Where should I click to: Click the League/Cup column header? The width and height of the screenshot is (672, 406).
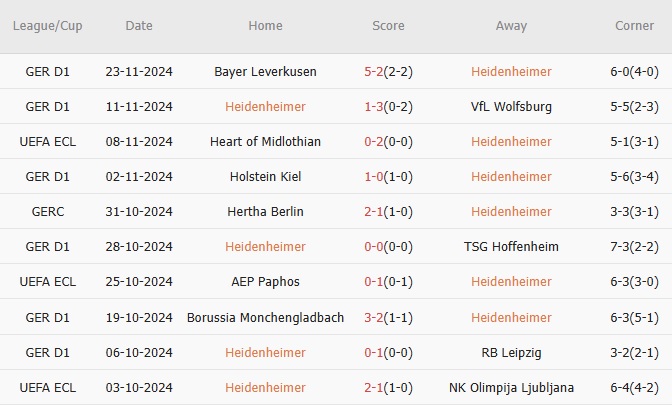47,26
